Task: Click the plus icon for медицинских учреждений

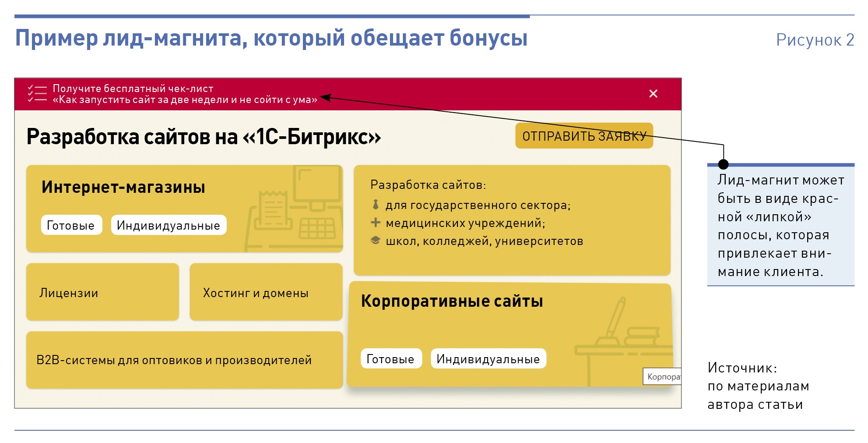Action: (x=375, y=223)
